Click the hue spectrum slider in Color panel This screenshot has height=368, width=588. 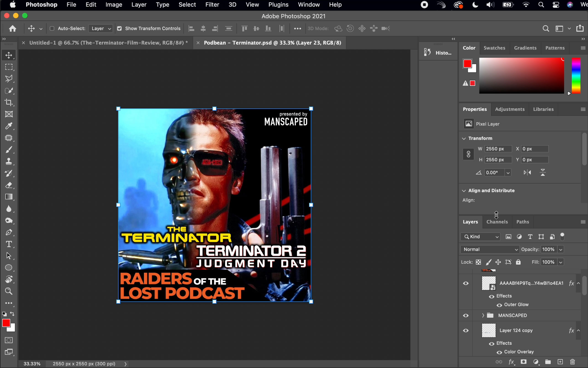point(576,75)
